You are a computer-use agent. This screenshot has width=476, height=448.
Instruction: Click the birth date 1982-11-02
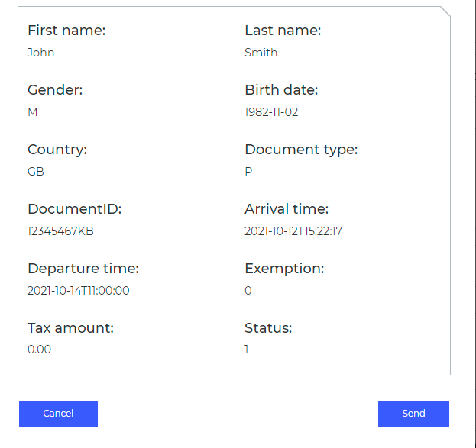coord(271,112)
